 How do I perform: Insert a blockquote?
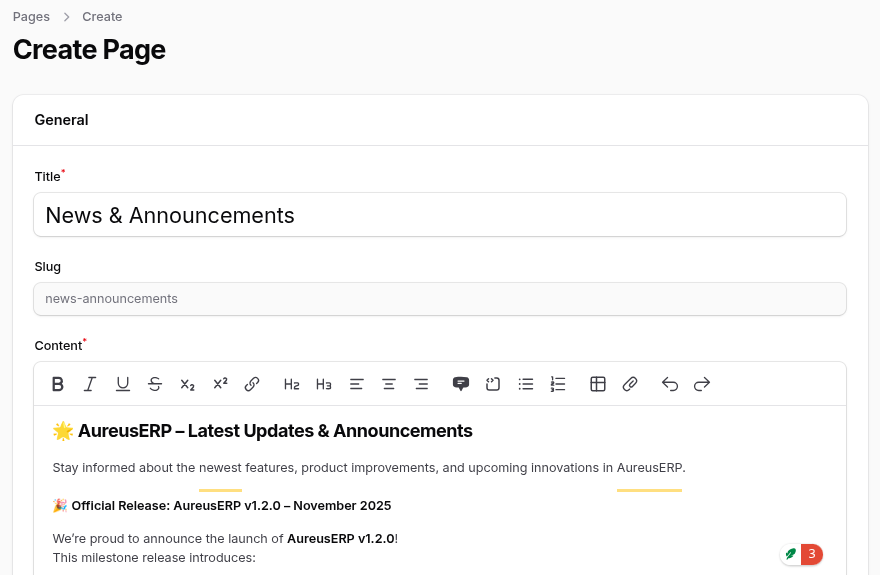(x=461, y=384)
